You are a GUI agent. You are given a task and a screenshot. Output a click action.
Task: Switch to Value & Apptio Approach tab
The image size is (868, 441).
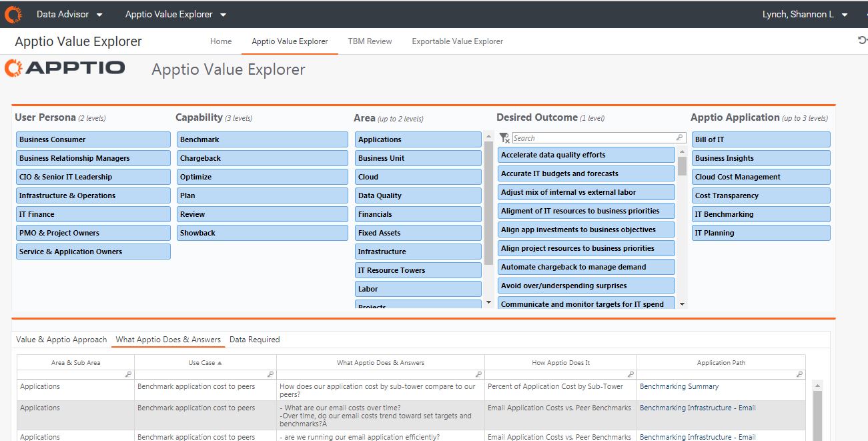(x=61, y=340)
